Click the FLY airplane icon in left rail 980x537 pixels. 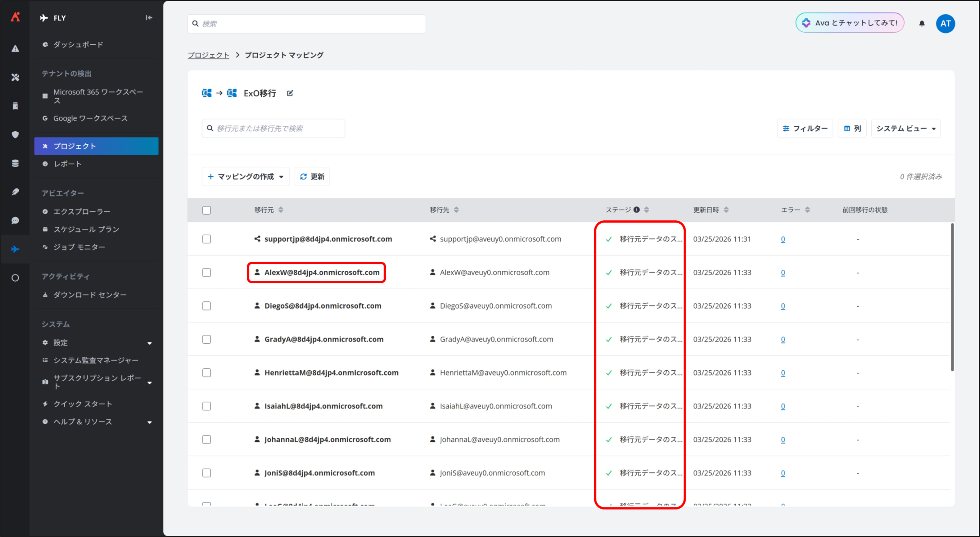15,249
